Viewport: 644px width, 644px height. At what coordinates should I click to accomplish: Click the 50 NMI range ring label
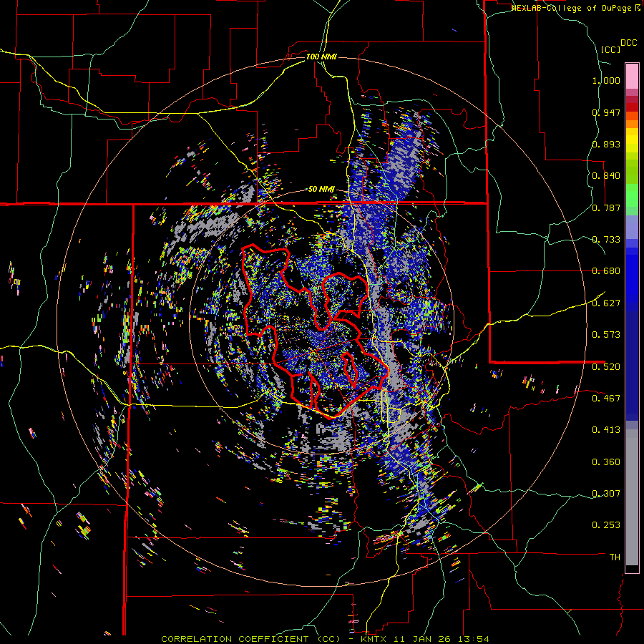321,190
